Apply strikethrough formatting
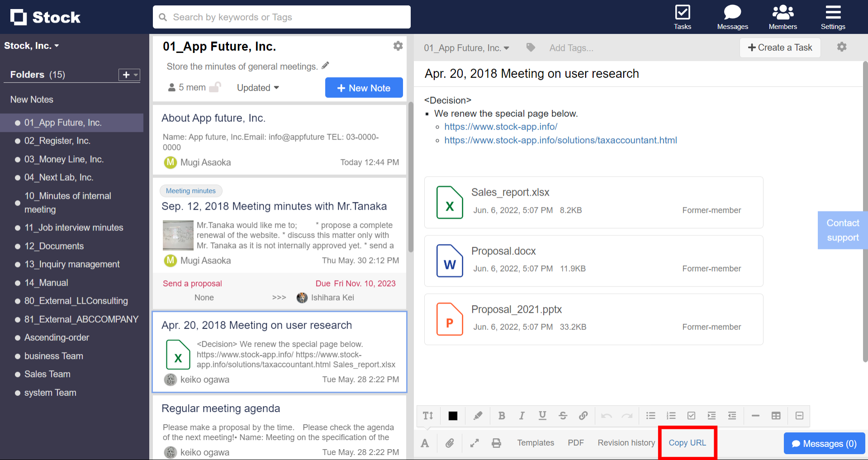868x460 pixels. [563, 416]
